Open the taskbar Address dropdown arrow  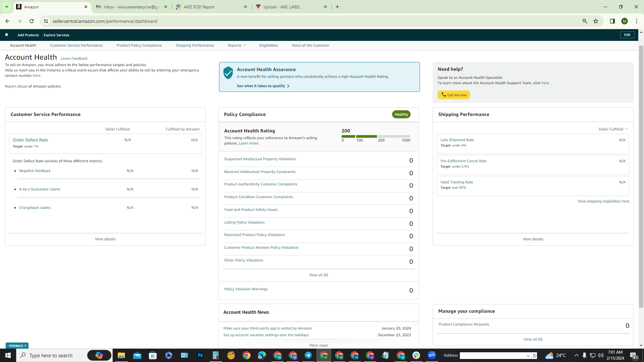[x=528, y=356]
